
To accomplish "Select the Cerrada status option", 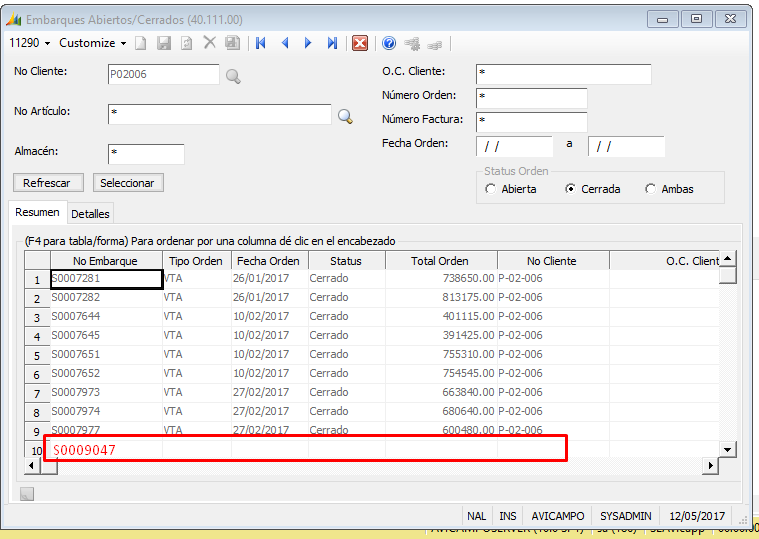I will [571, 189].
